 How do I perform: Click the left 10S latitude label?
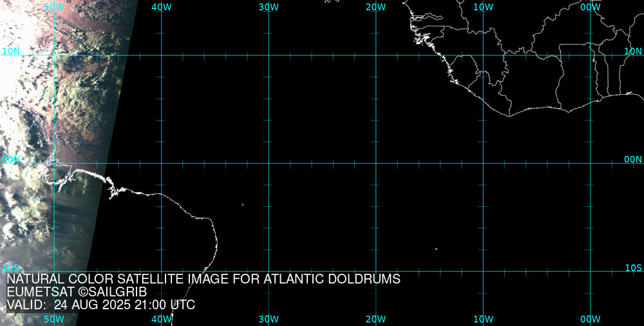click(11, 268)
